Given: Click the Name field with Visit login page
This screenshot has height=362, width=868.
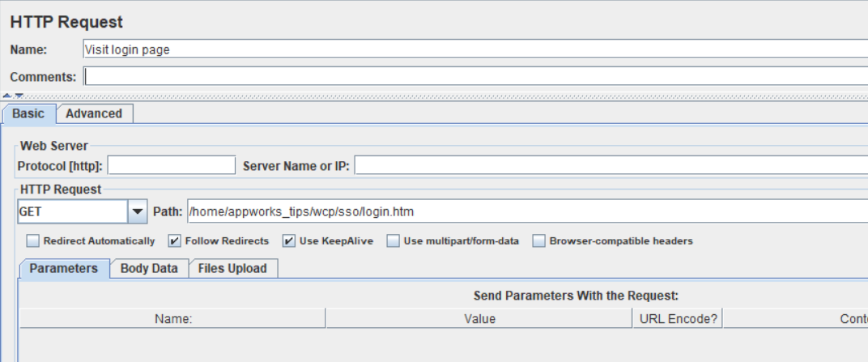Looking at the screenshot, I should coord(474,49).
